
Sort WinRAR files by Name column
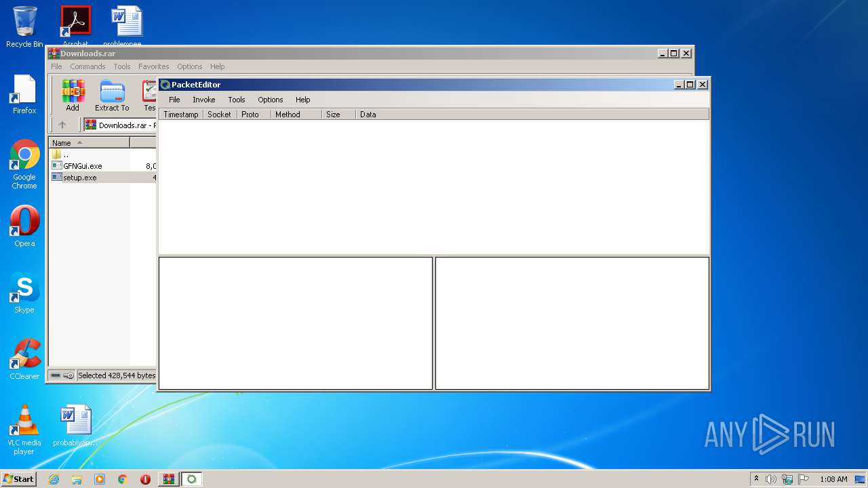[89, 143]
